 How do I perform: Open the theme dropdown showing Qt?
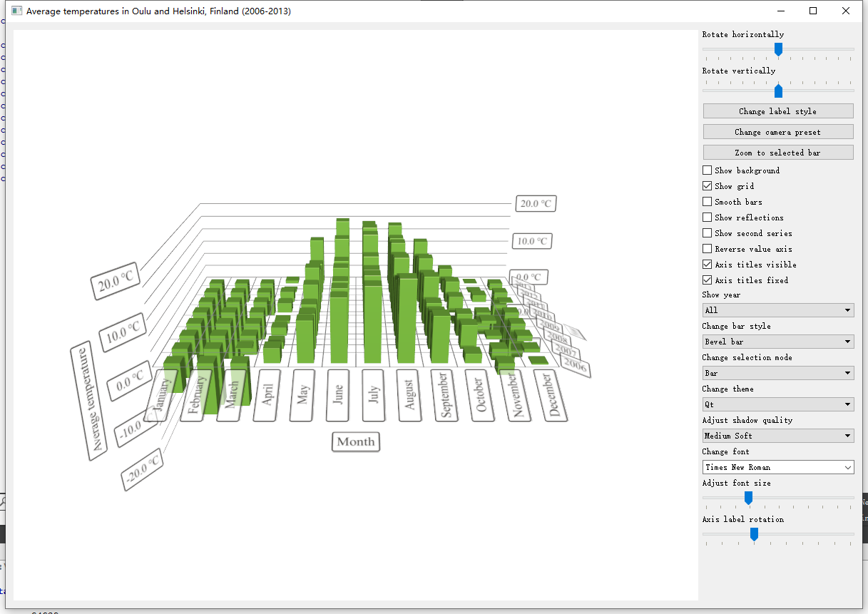pos(778,404)
